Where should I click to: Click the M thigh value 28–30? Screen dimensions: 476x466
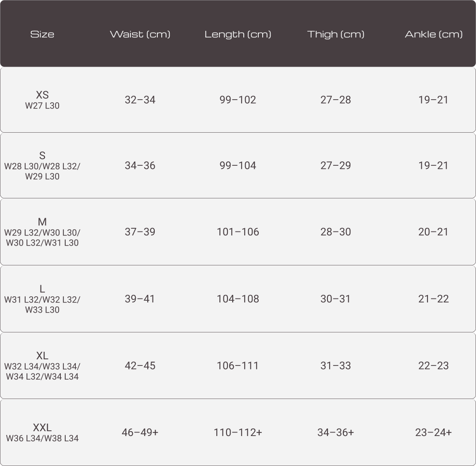(336, 232)
